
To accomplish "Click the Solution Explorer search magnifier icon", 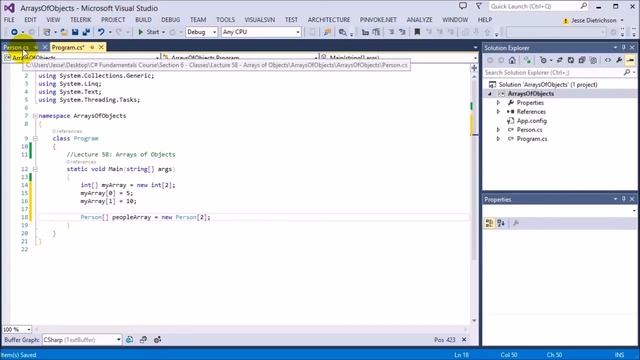I will pos(627,73).
